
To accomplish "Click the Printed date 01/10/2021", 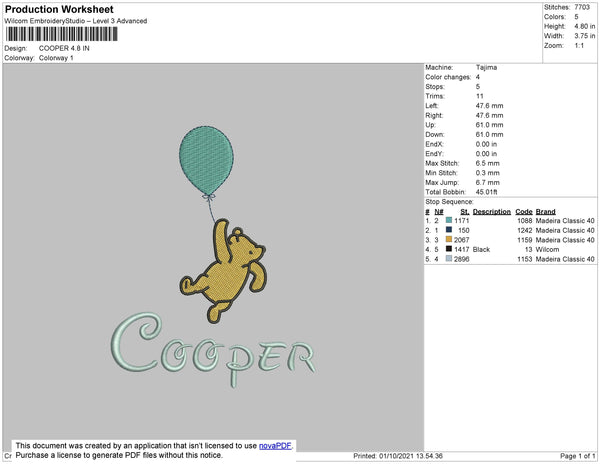I will coord(398,456).
